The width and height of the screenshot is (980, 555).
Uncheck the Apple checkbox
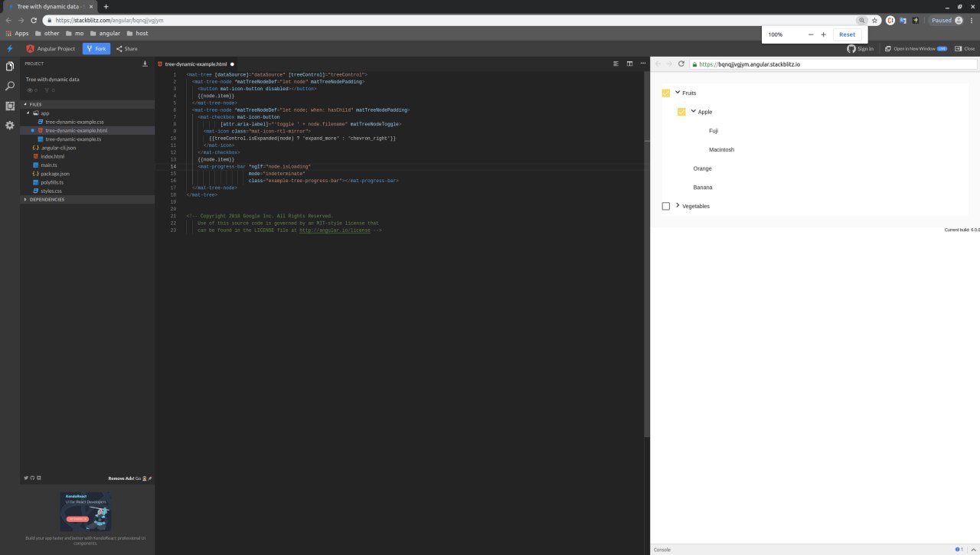pos(681,112)
